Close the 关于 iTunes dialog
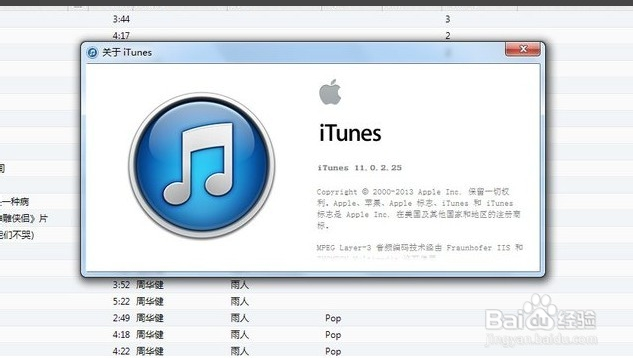The width and height of the screenshot is (633, 361). tap(523, 49)
